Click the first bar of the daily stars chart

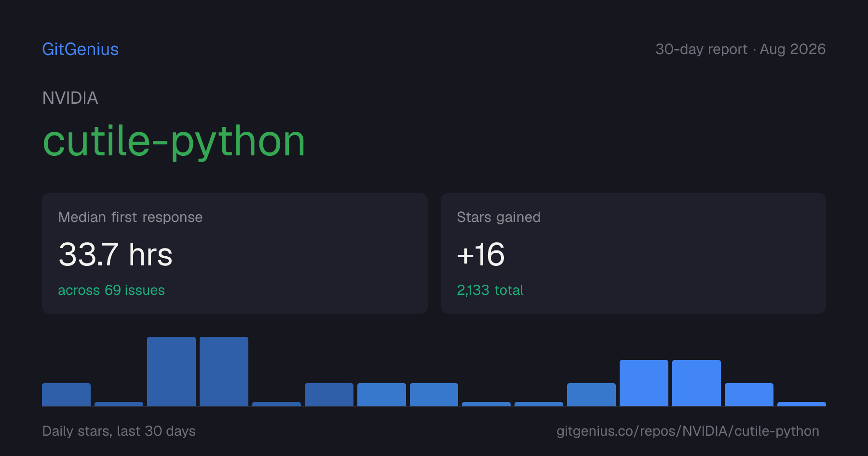(x=66, y=395)
